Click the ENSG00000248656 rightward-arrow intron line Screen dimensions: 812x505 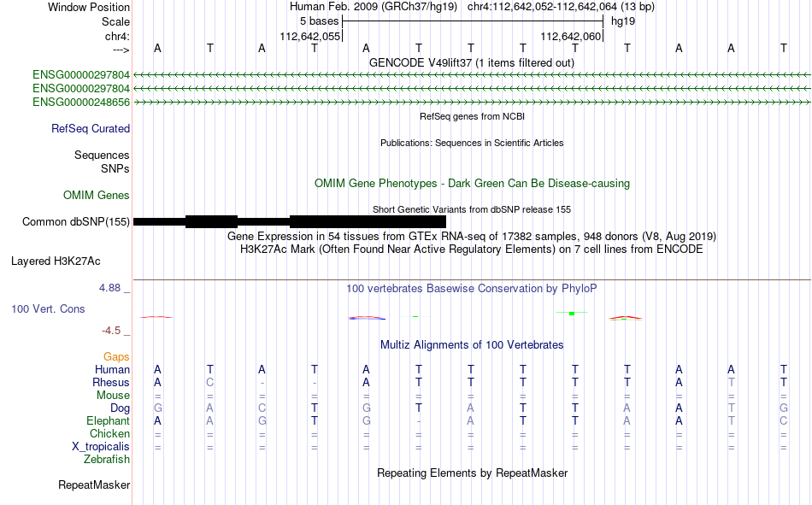473,103
